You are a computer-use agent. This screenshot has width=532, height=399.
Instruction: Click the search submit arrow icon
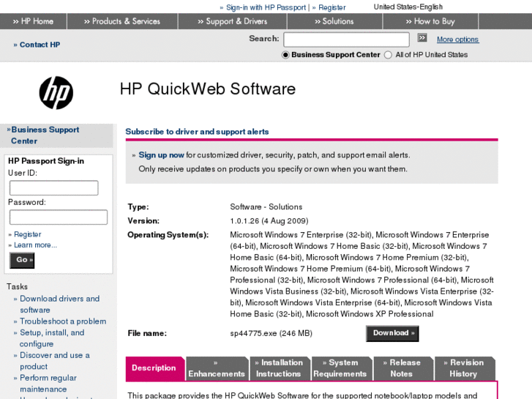coord(422,37)
